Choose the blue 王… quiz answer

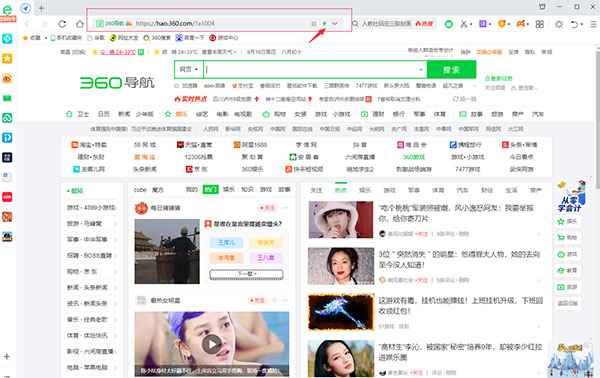tap(227, 243)
